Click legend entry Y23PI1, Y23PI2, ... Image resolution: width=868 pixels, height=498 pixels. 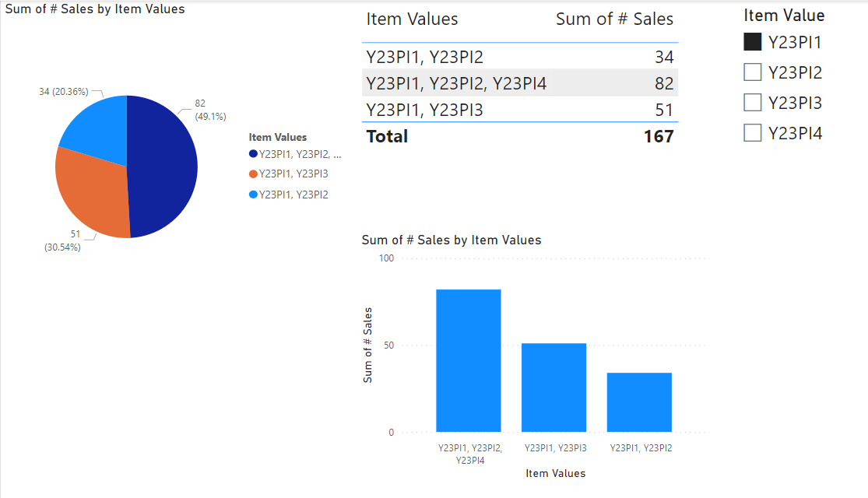[300, 154]
